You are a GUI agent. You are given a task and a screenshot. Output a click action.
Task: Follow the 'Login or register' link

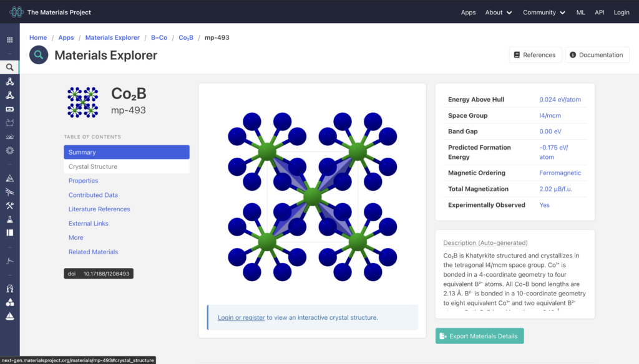coord(241,317)
